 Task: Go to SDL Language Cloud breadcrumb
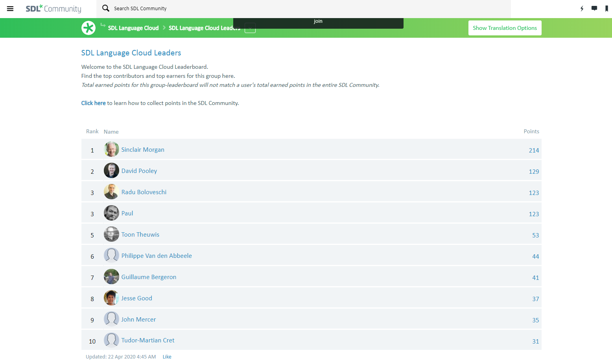pos(133,28)
